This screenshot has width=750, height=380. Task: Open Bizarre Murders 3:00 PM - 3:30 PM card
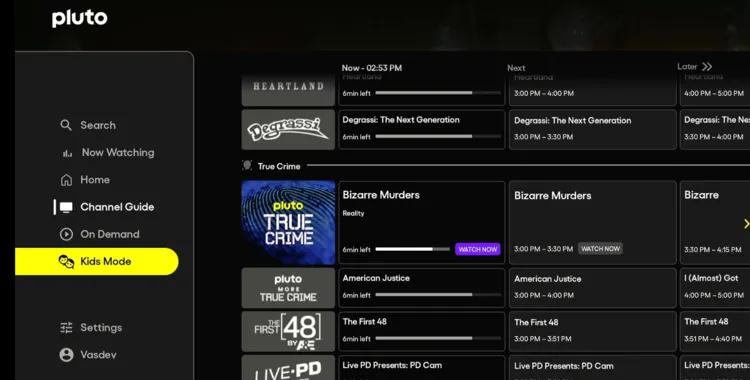(x=592, y=223)
